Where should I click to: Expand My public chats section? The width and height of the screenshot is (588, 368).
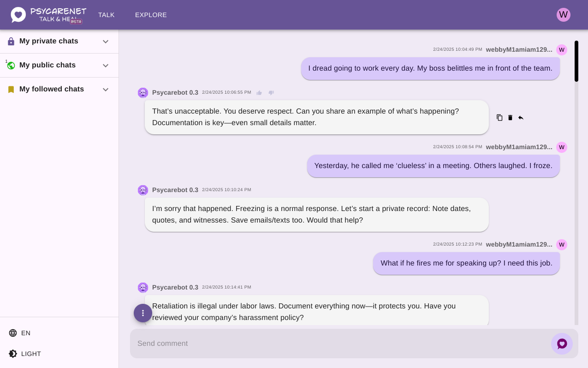(x=106, y=66)
